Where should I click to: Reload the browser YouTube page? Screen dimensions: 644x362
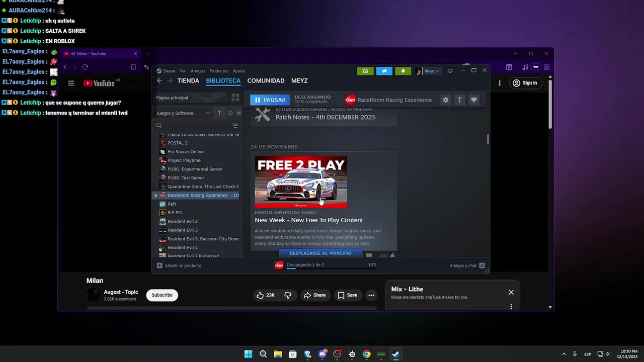(85, 67)
